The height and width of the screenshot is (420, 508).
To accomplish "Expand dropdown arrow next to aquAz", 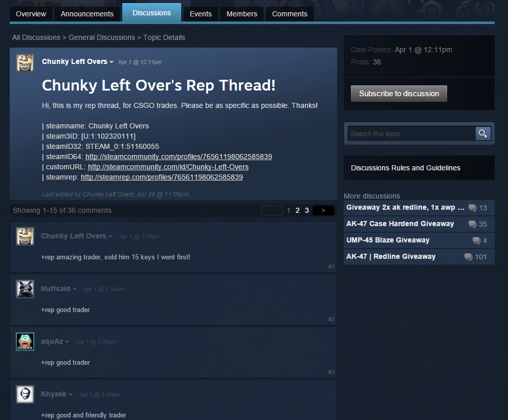I will pyautogui.click(x=67, y=342).
